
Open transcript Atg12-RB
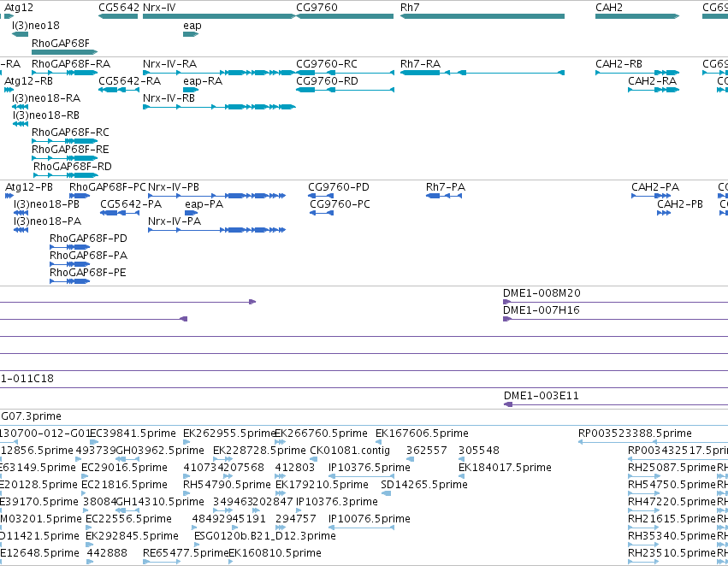[28, 80]
